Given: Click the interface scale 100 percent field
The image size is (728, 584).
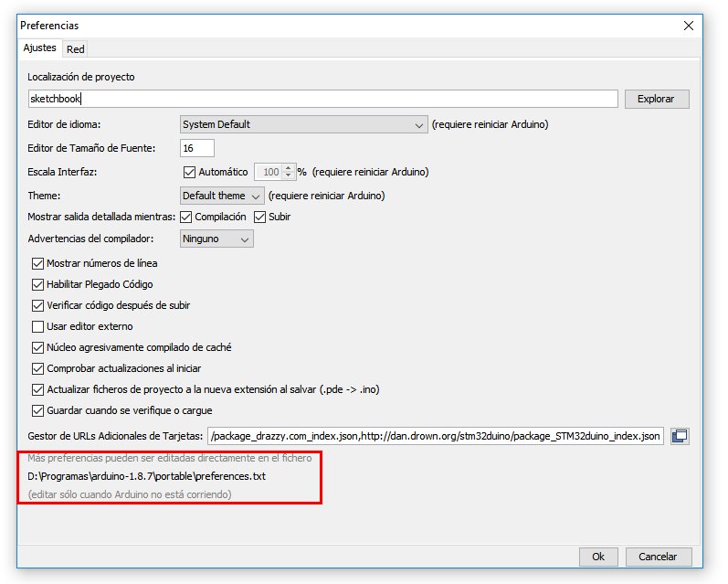Looking at the screenshot, I should (269, 172).
